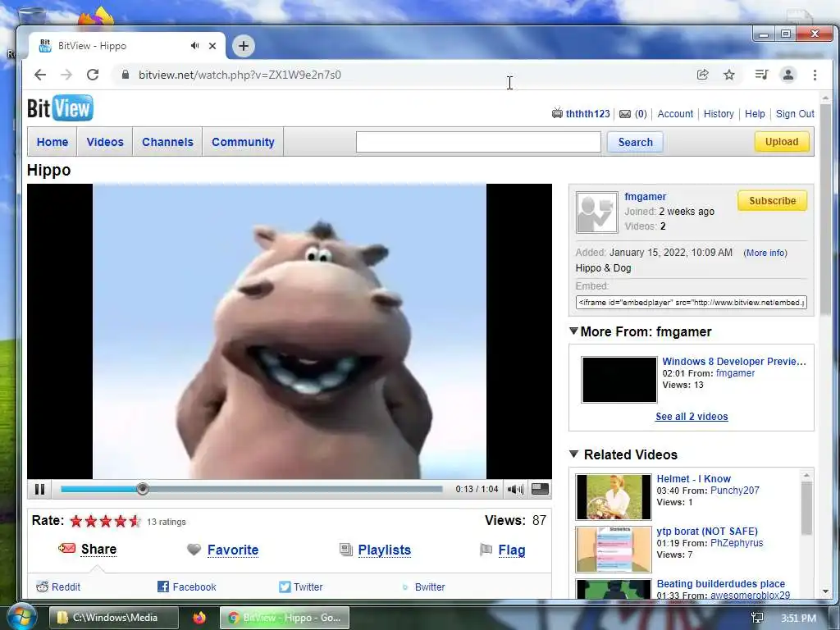Open the Account page
The image size is (840, 630).
pos(675,113)
